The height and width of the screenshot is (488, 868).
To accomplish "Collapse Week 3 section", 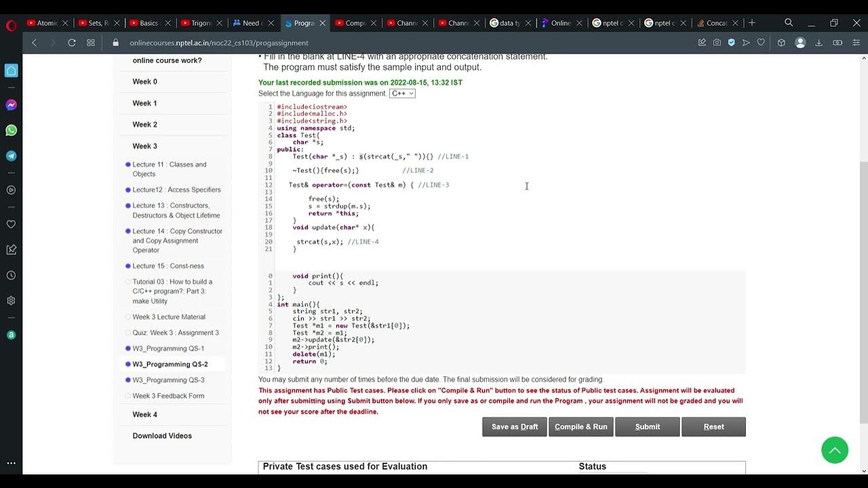I will click(x=145, y=146).
